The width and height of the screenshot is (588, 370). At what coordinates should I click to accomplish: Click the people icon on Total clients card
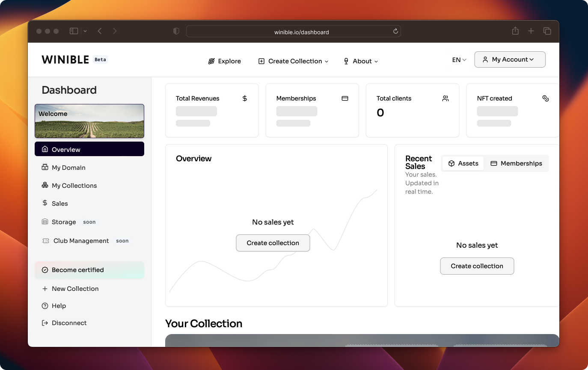click(x=445, y=98)
